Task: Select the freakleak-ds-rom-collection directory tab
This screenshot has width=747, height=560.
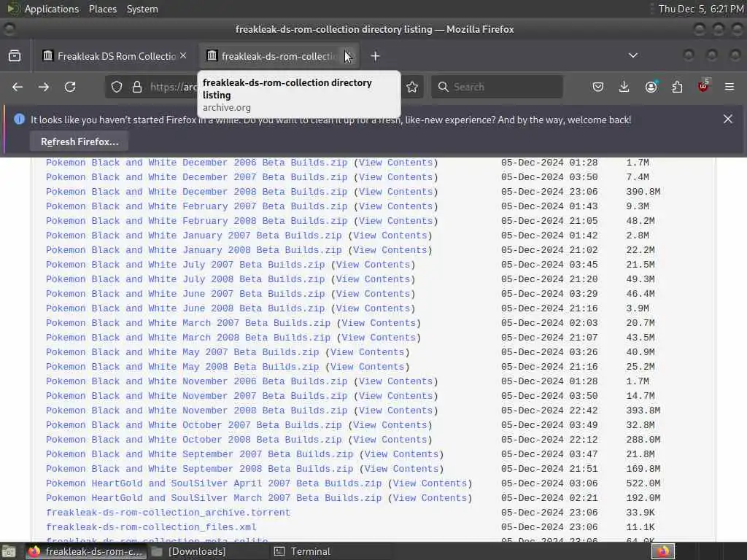Action: tap(279, 56)
